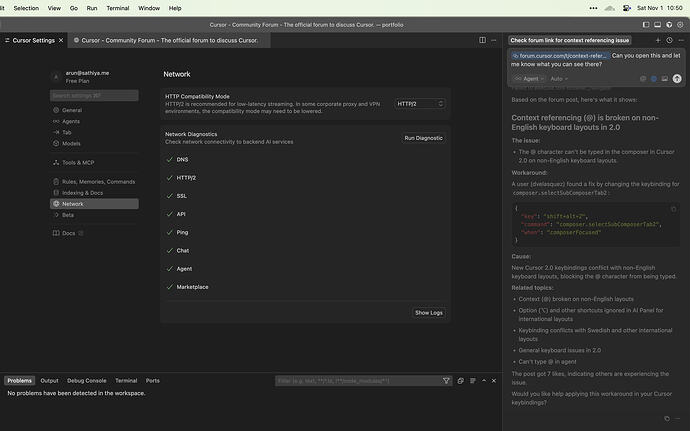Screen dimensions: 690x431
Task: Open the Terminal menu in menu bar
Action: [117, 8]
